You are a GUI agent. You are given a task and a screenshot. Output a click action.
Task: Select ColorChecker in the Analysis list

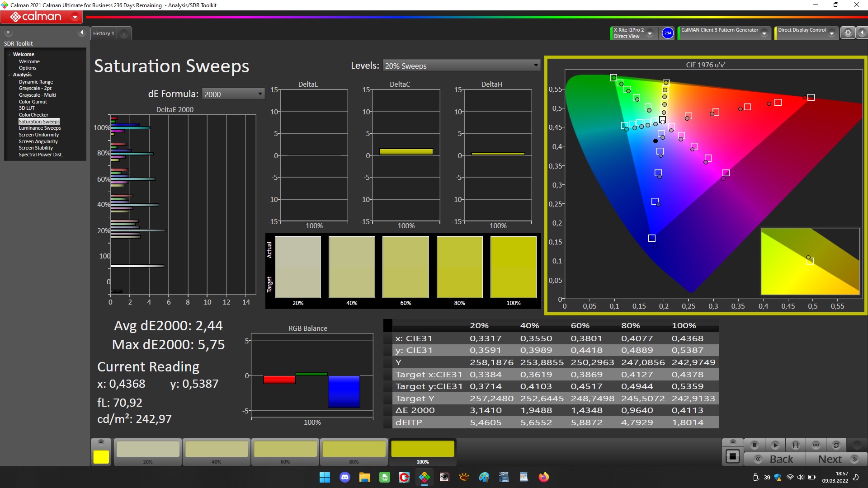coord(33,115)
